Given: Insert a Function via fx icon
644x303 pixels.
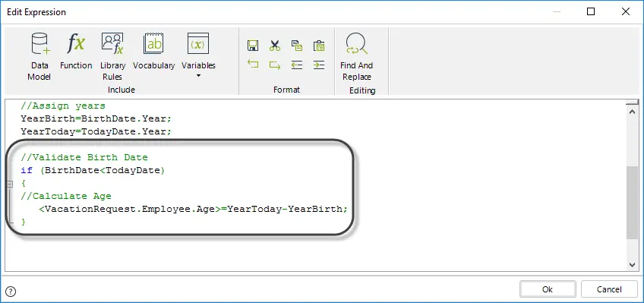Looking at the screenshot, I should [76, 52].
